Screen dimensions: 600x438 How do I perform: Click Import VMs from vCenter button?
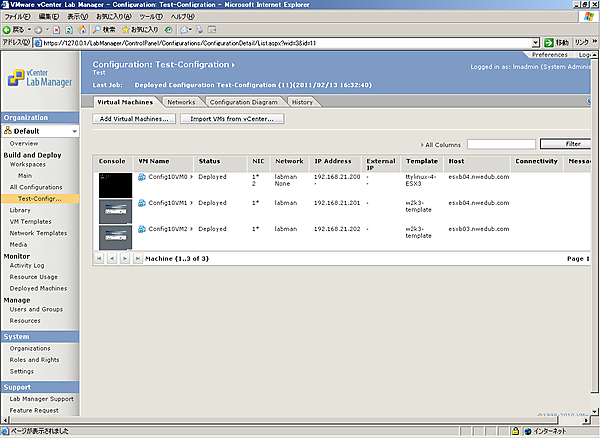[x=232, y=119]
